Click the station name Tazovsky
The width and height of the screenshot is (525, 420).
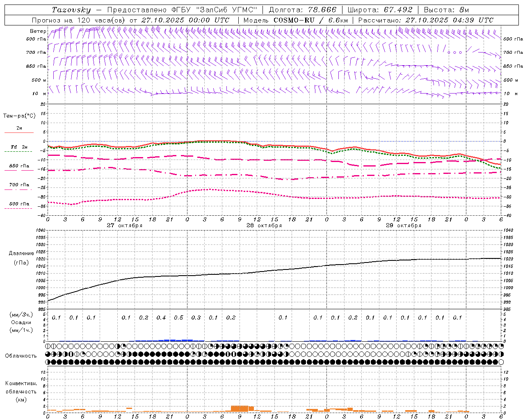point(71,10)
